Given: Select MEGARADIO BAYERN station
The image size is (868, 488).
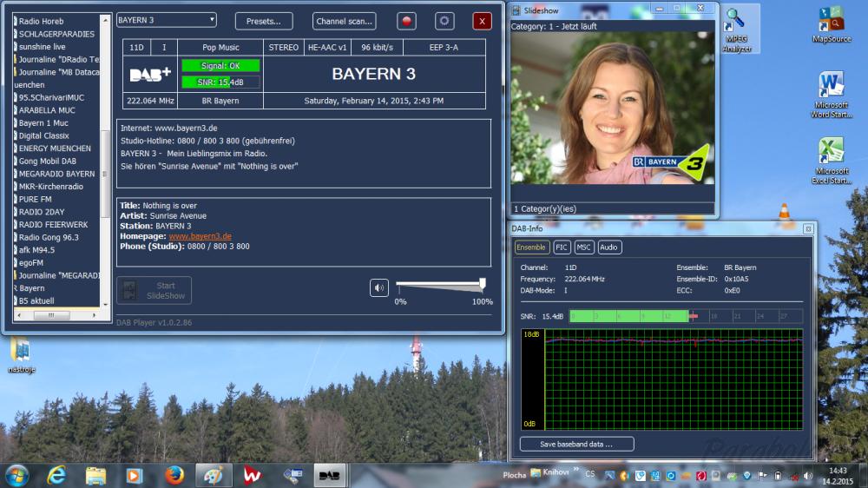Looking at the screenshot, I should point(56,174).
